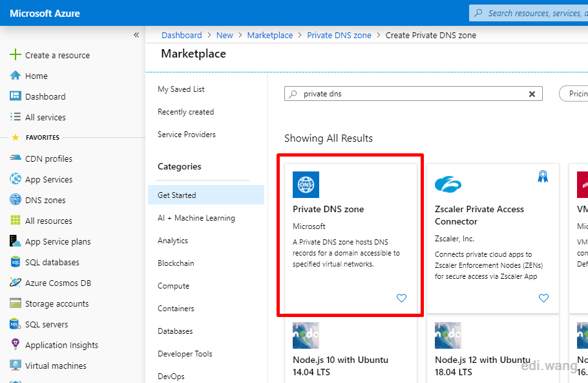Click the Zscaler cloud logo icon
Viewport: 588px width, 383px height.
448,184
